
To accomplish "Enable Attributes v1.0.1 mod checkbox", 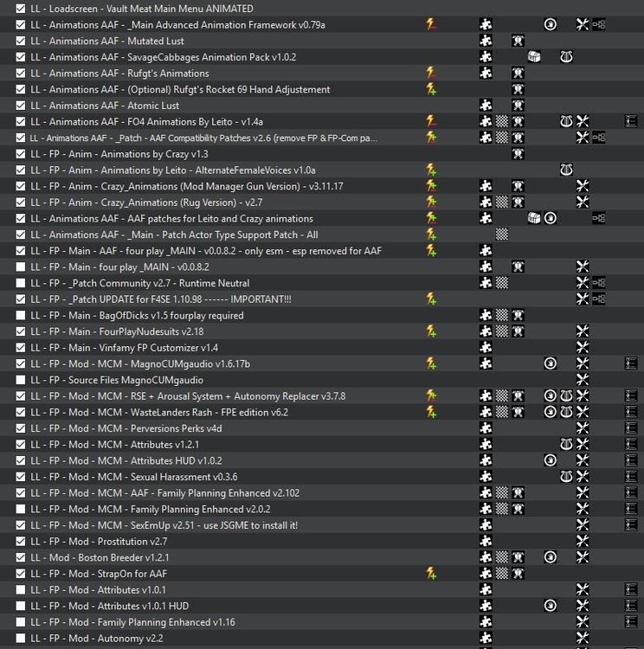I will (20, 589).
